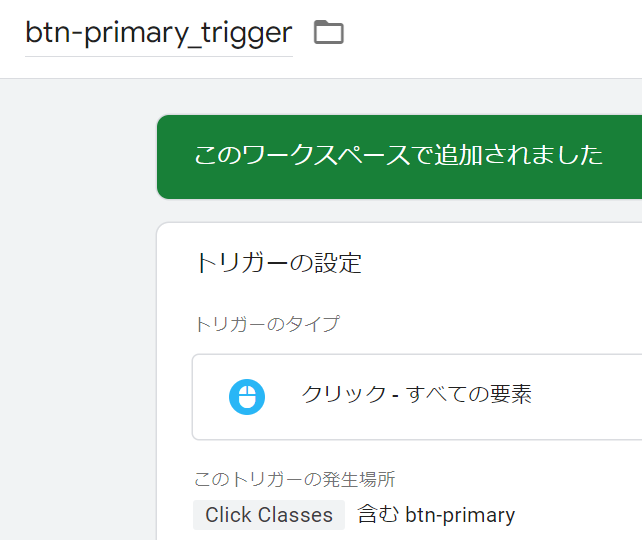Select the クリック - すべての要素 trigger type text
The image size is (642, 540).
click(416, 394)
